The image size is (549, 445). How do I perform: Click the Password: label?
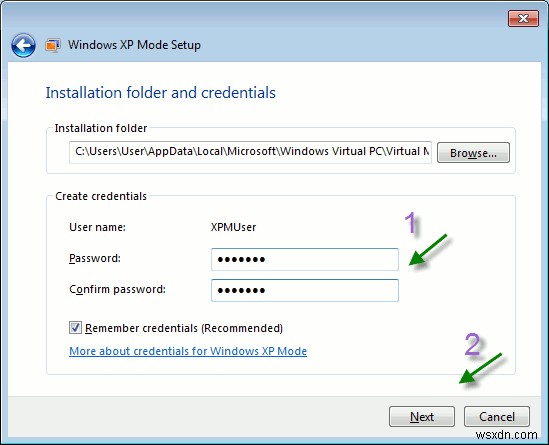point(95,258)
